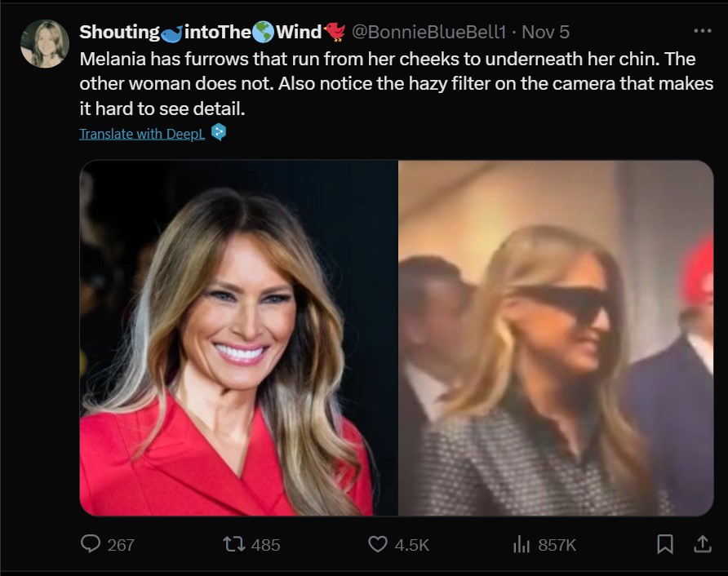Open the three-dot more options menu
Screen dimensions: 728x576
pyautogui.click(x=702, y=31)
